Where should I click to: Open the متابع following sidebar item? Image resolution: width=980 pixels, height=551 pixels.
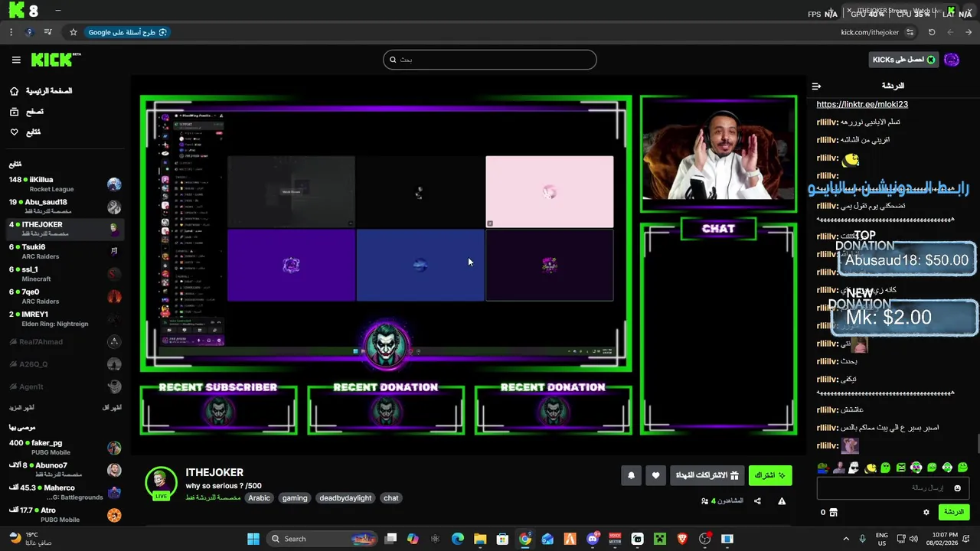tap(24, 132)
